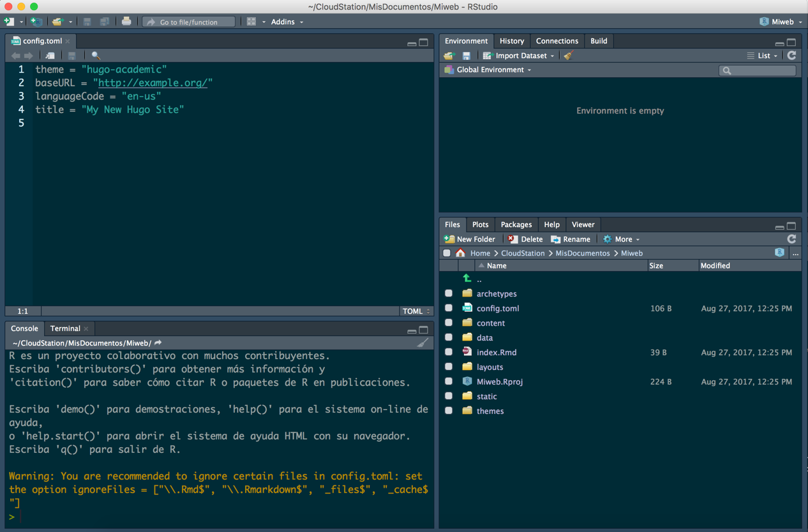
Task: Navigate to CloudStation in the breadcrumb
Action: [x=523, y=253]
